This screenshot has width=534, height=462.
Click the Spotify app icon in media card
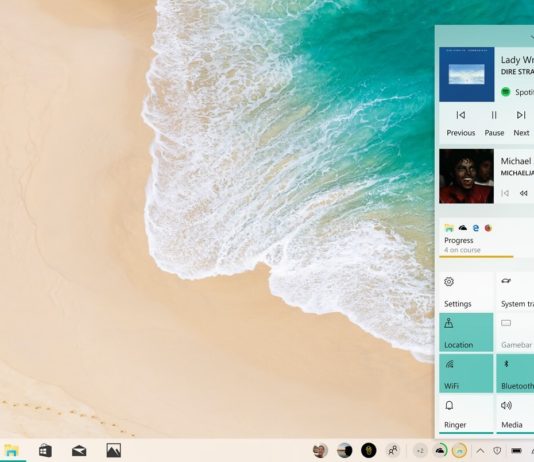click(506, 92)
